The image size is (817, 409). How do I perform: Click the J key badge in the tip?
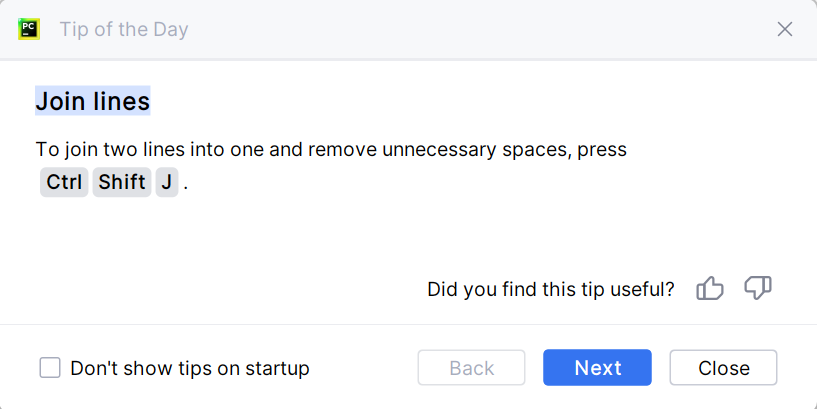(166, 184)
